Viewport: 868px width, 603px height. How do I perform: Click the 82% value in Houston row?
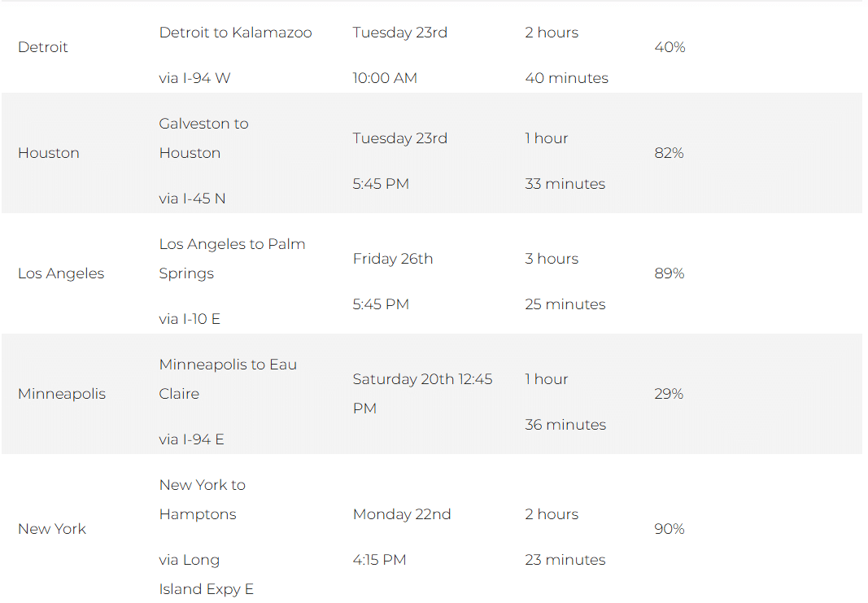[669, 153]
